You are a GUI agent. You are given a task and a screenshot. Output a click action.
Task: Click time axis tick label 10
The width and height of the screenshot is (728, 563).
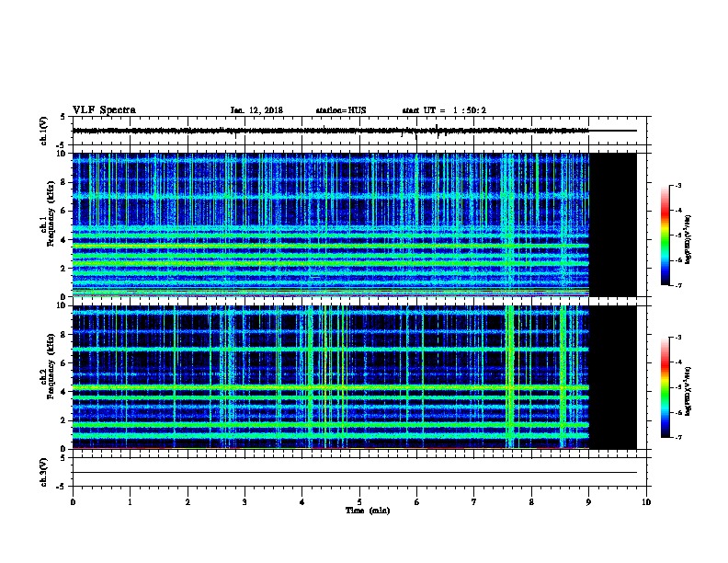tap(646, 501)
